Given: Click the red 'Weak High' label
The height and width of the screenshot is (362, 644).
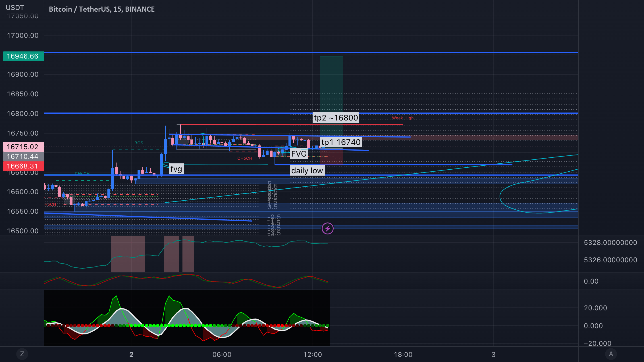Looking at the screenshot, I should coord(403,118).
